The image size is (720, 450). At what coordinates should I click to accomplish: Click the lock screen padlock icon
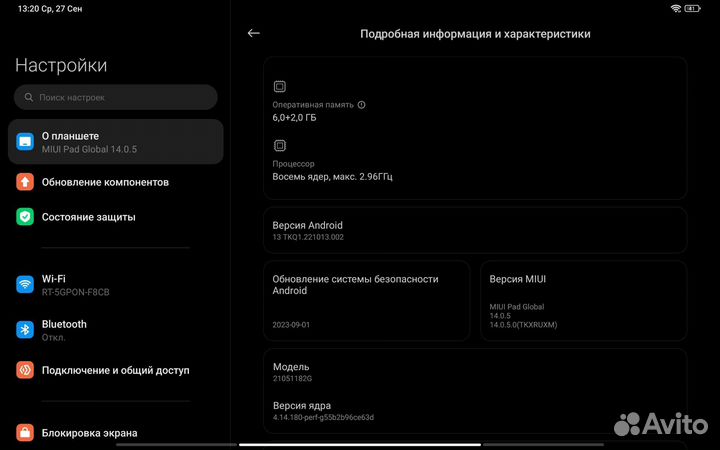pos(25,433)
